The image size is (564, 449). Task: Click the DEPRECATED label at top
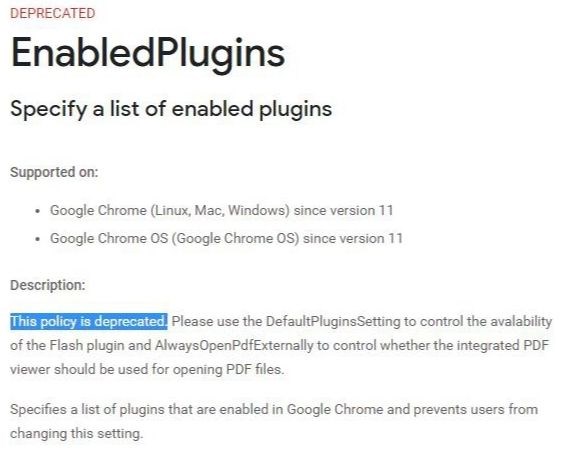(53, 13)
